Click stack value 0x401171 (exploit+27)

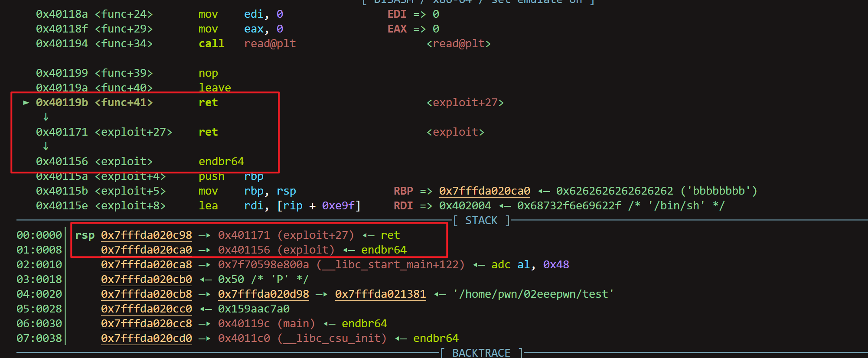point(286,235)
